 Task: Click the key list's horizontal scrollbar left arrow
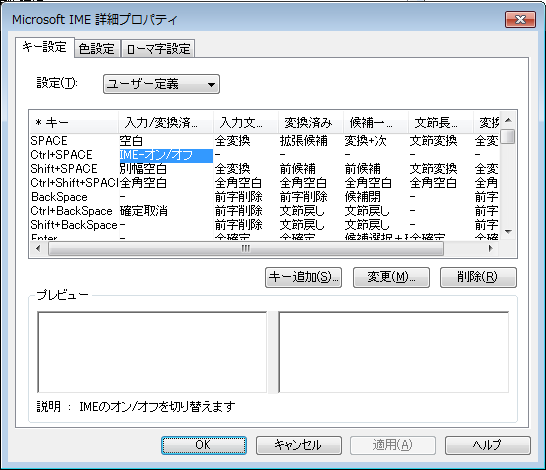(x=38, y=249)
